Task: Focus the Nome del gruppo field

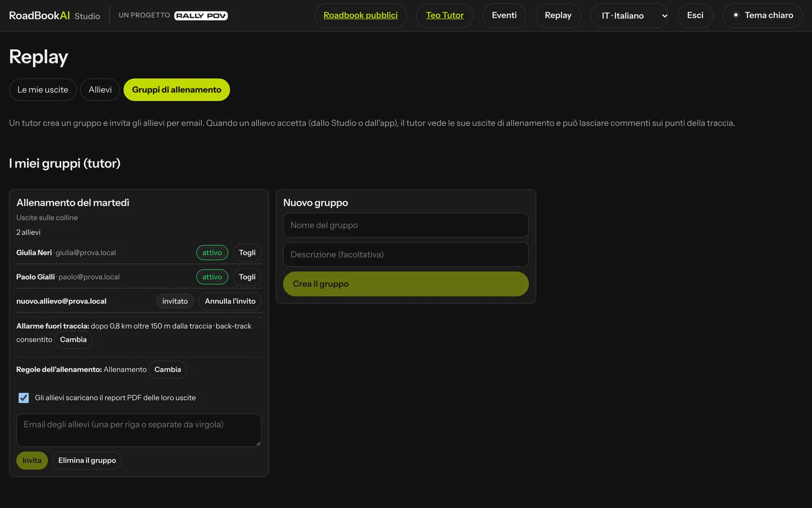Action: (x=406, y=225)
